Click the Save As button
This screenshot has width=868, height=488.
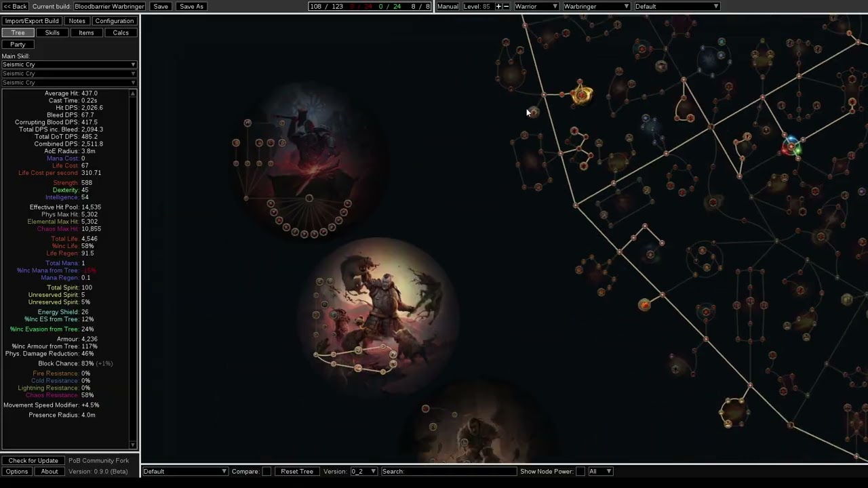191,6
